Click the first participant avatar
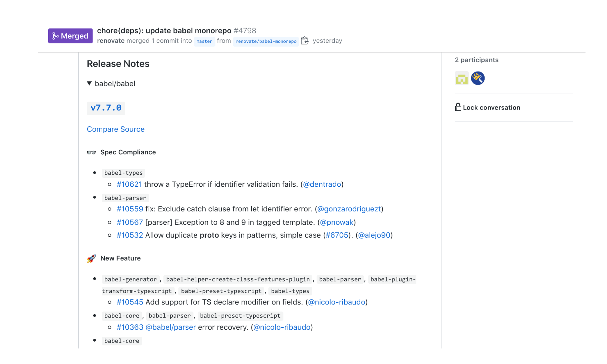 [462, 78]
